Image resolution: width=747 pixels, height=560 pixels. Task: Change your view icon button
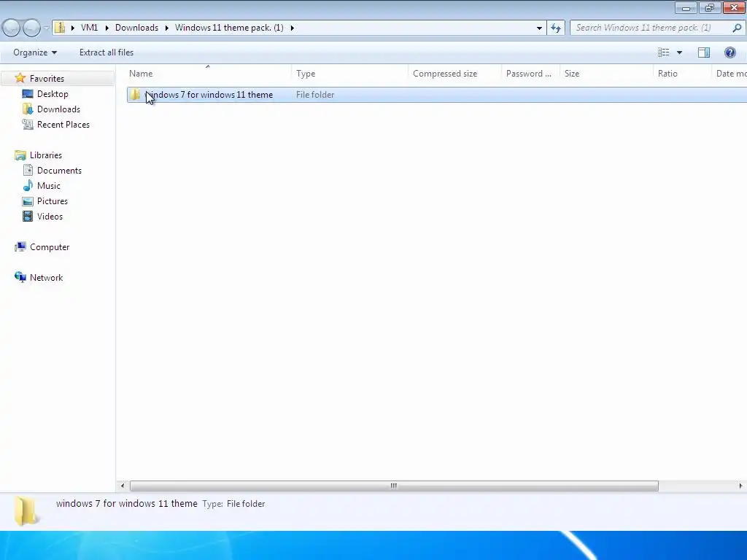663,52
